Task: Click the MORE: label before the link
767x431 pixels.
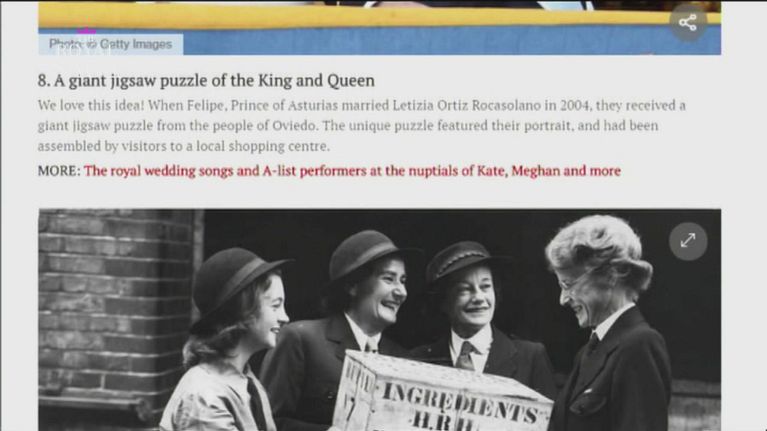Action: 59,171
